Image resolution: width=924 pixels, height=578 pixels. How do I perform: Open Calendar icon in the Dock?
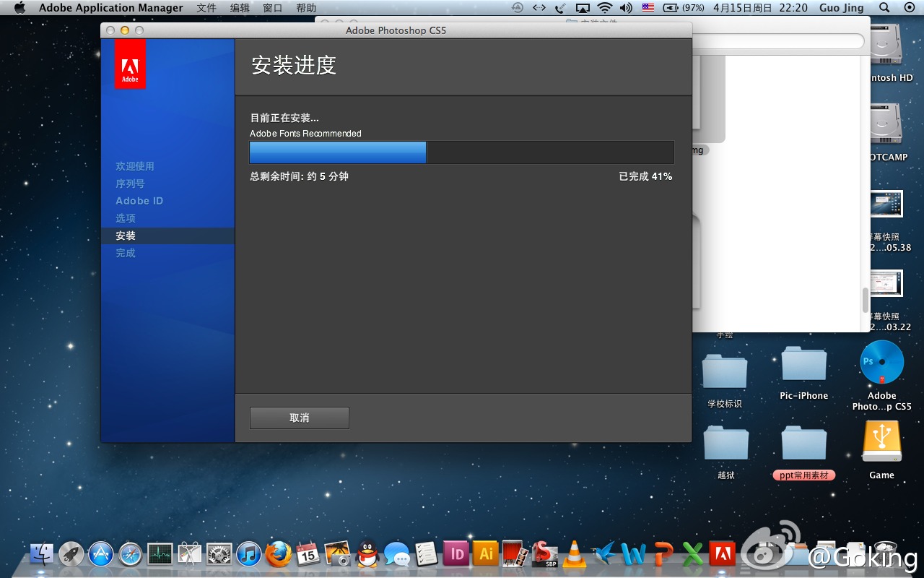308,554
